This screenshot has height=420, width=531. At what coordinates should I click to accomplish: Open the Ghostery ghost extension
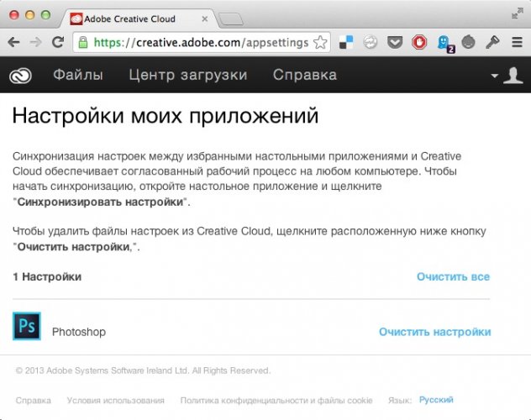tap(445, 44)
